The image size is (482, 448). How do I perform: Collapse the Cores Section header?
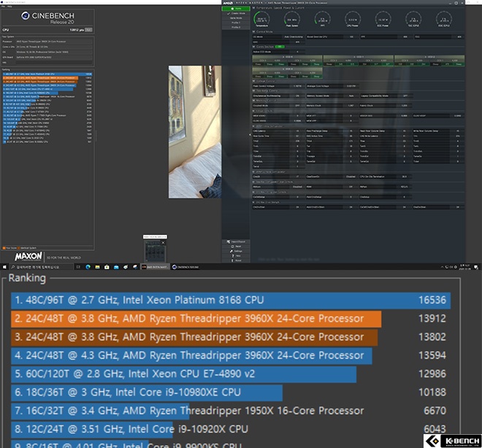(254, 47)
